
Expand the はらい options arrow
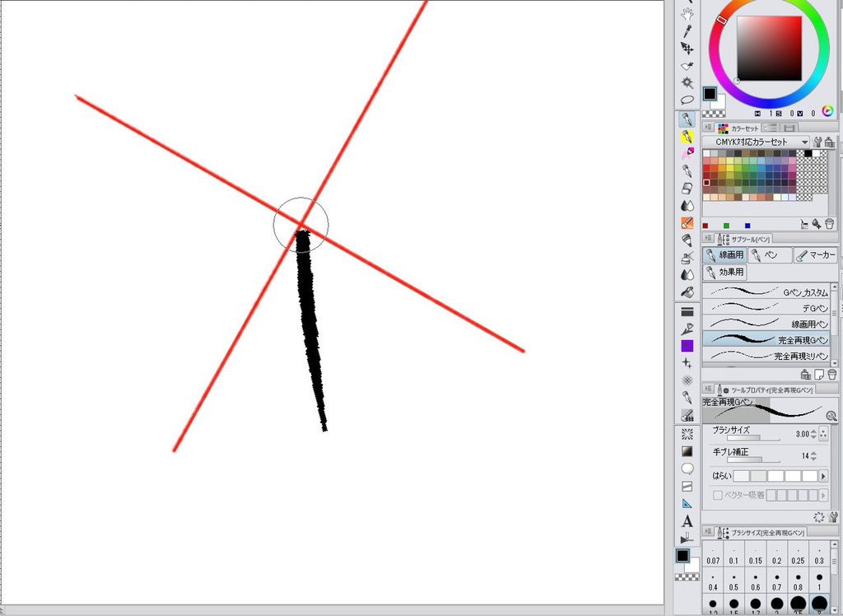tap(823, 476)
